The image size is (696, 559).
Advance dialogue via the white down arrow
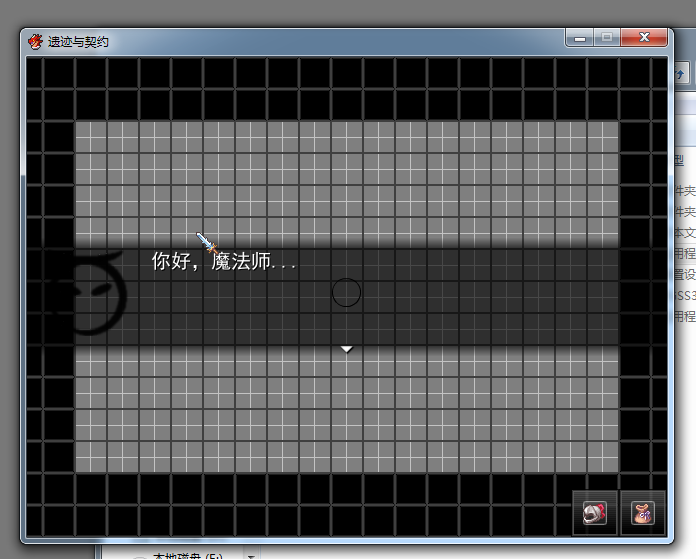(347, 349)
